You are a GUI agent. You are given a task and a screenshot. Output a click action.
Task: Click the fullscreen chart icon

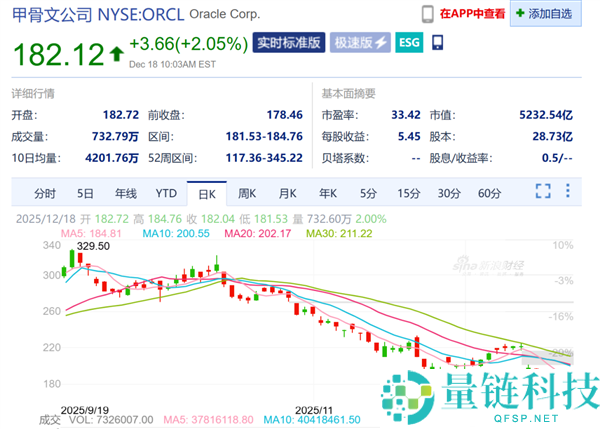(x=544, y=192)
